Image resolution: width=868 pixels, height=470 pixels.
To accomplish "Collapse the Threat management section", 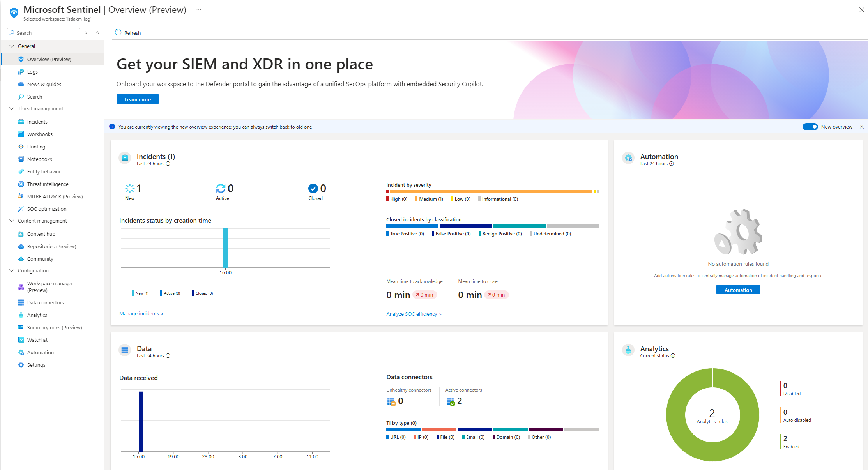I will (12, 108).
